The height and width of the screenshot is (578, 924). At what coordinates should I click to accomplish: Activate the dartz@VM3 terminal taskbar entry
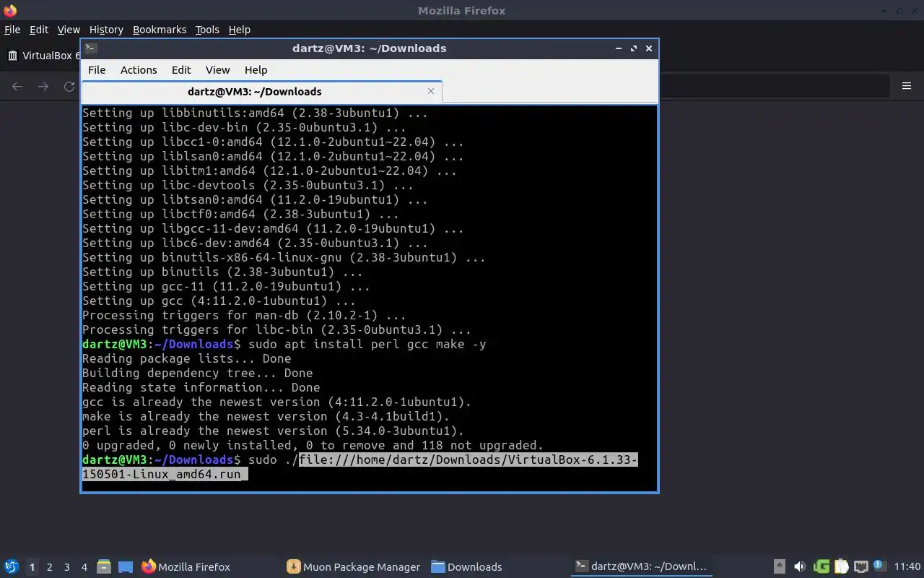pos(641,567)
